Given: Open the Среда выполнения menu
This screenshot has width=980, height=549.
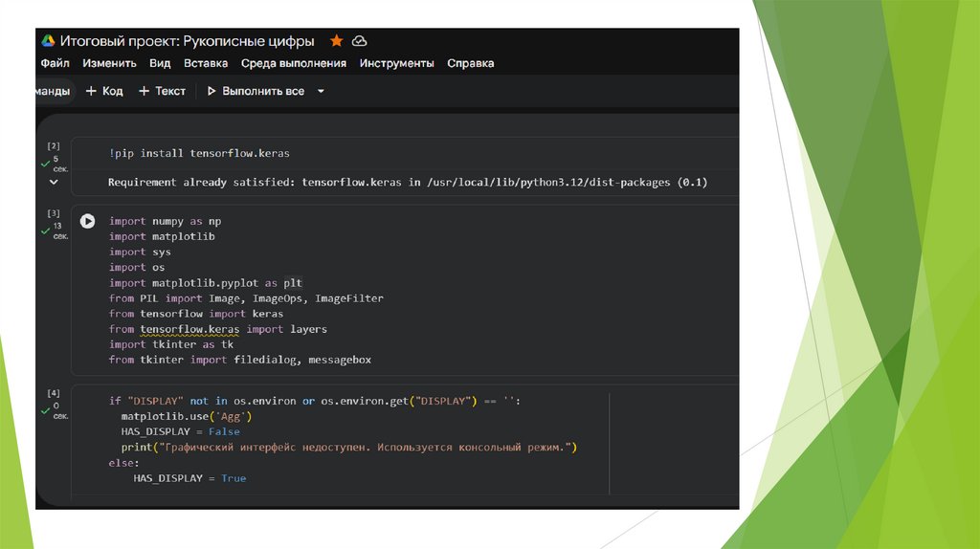Looking at the screenshot, I should pyautogui.click(x=293, y=63).
